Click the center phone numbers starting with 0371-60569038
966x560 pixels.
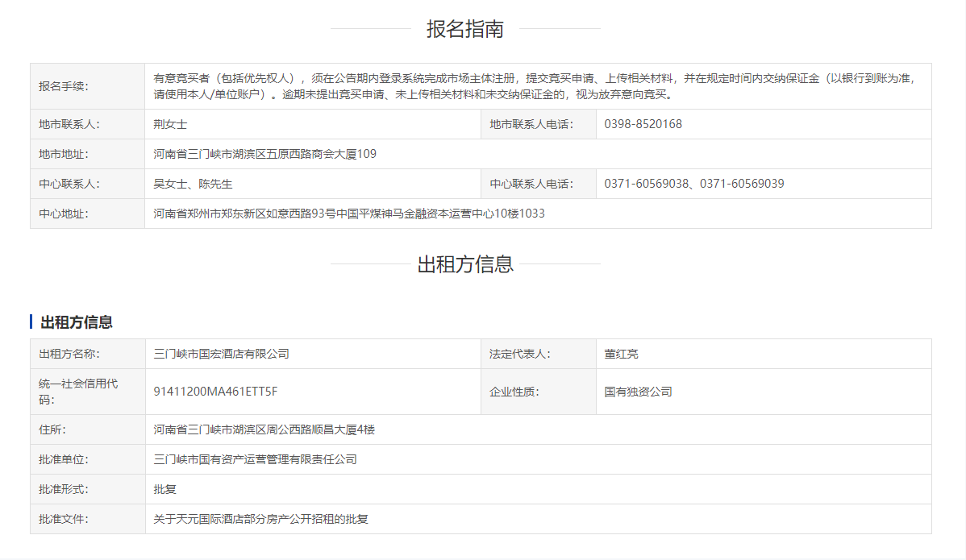coord(693,184)
